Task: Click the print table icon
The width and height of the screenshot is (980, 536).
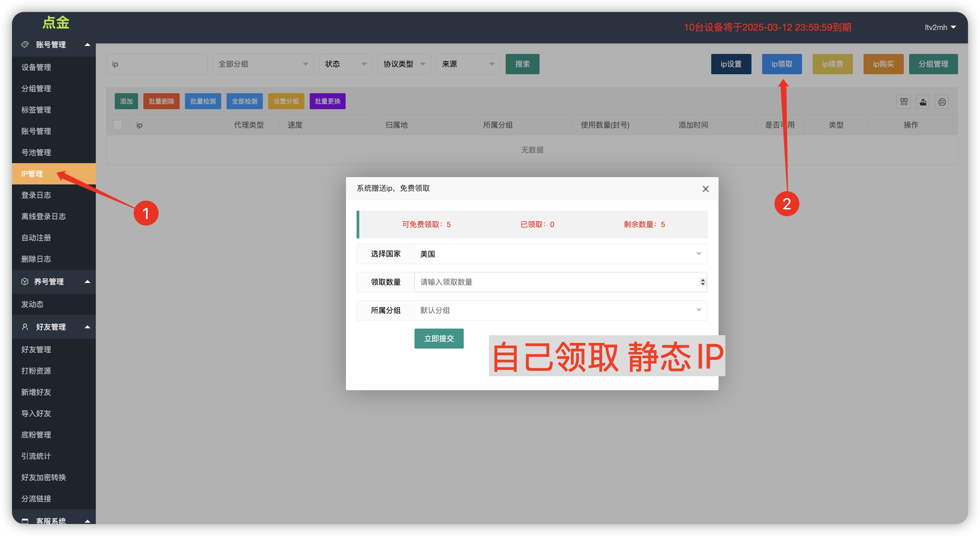Action: [x=941, y=102]
